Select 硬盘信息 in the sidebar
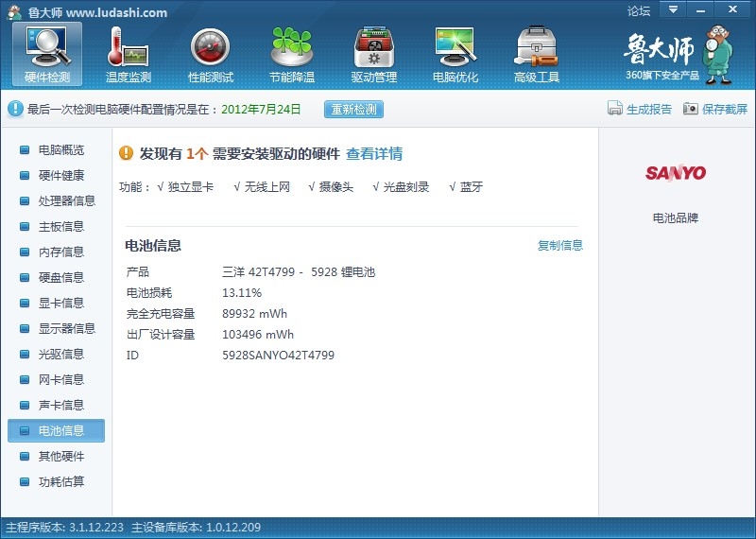 tap(60, 278)
